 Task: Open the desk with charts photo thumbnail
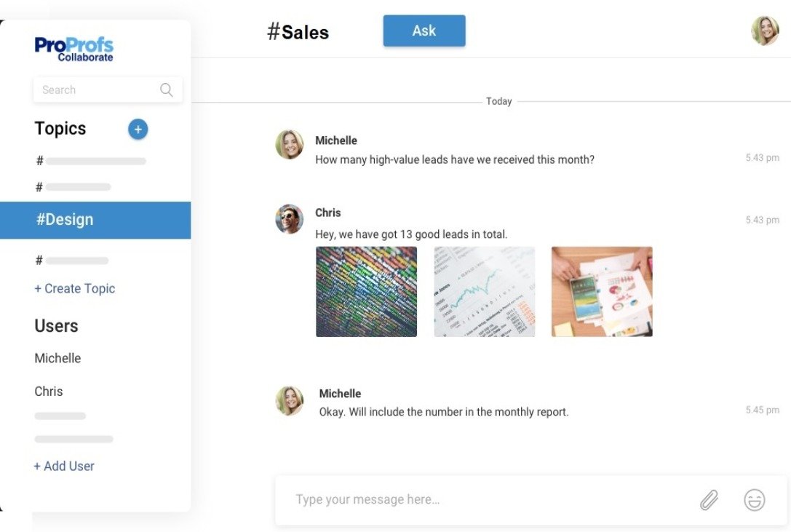602,291
